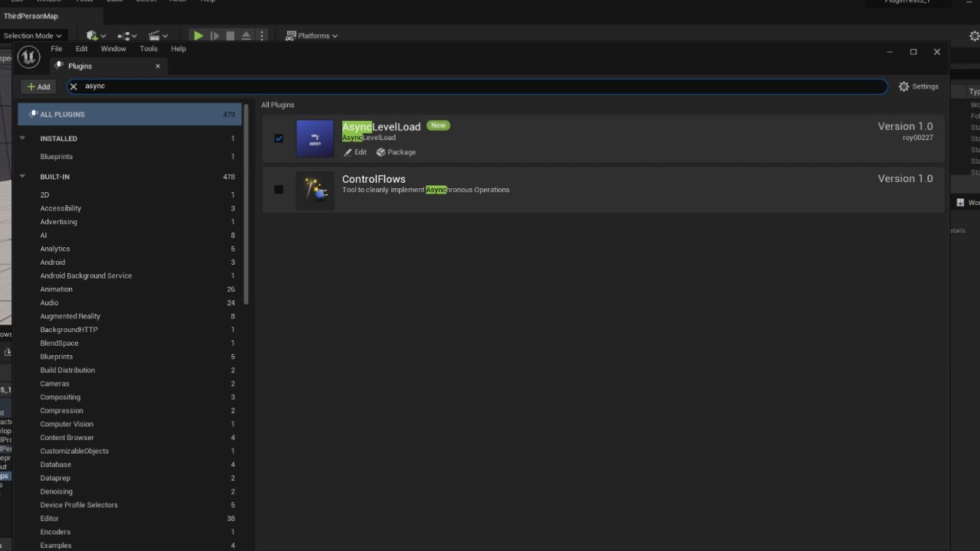
Task: Click Package under AsyncLevelLoad
Action: tap(396, 152)
